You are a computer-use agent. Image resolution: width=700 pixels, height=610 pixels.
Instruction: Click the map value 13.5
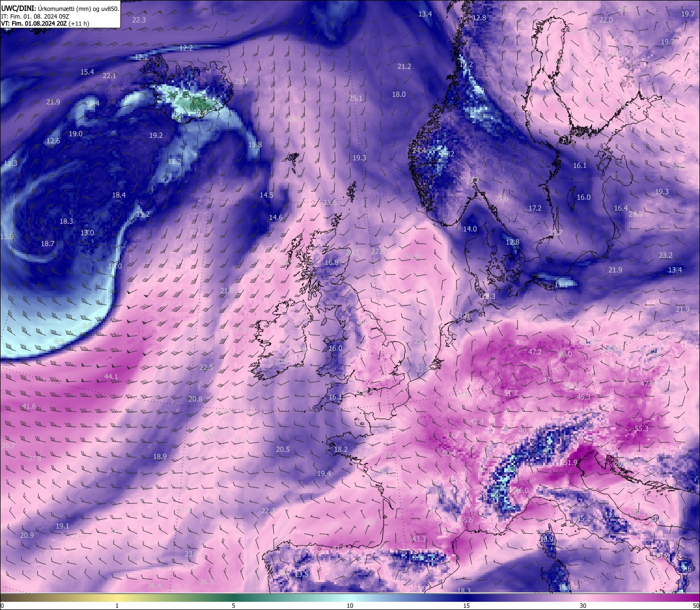(301, 574)
